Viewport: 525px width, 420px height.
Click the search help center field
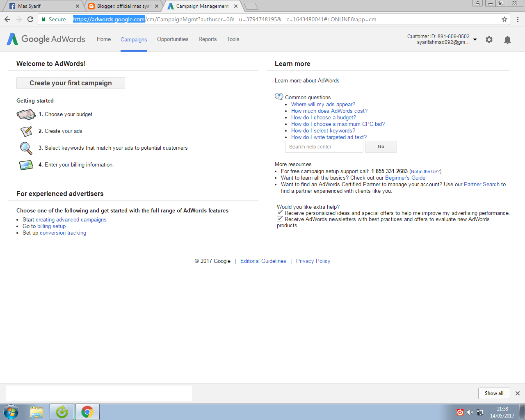tap(324, 146)
